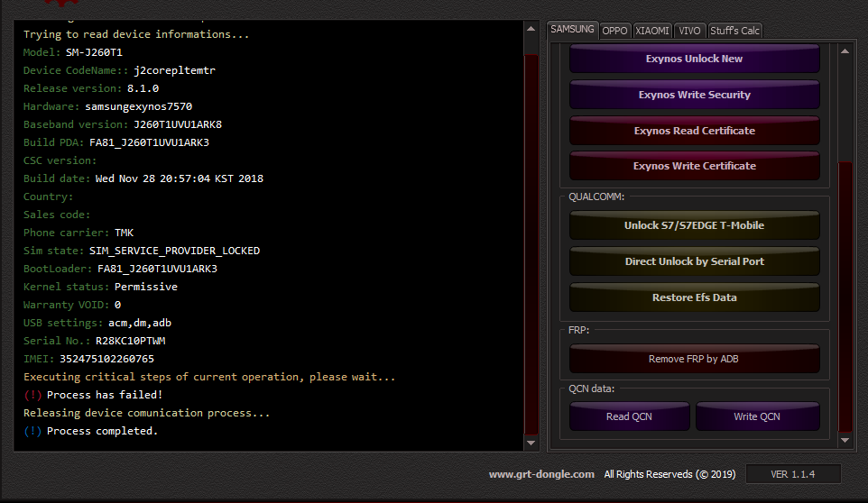
Task: Click the Write QCN button
Action: [757, 416]
